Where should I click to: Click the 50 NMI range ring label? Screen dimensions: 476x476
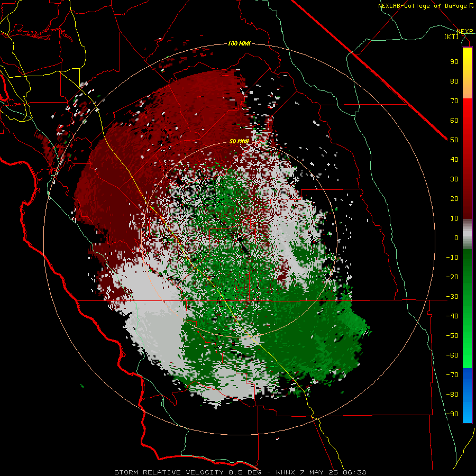[239, 141]
